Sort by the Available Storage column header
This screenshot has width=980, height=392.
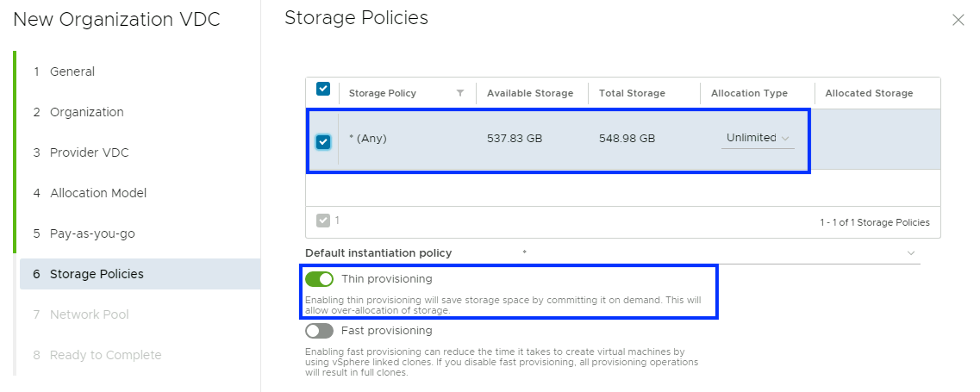(x=530, y=93)
